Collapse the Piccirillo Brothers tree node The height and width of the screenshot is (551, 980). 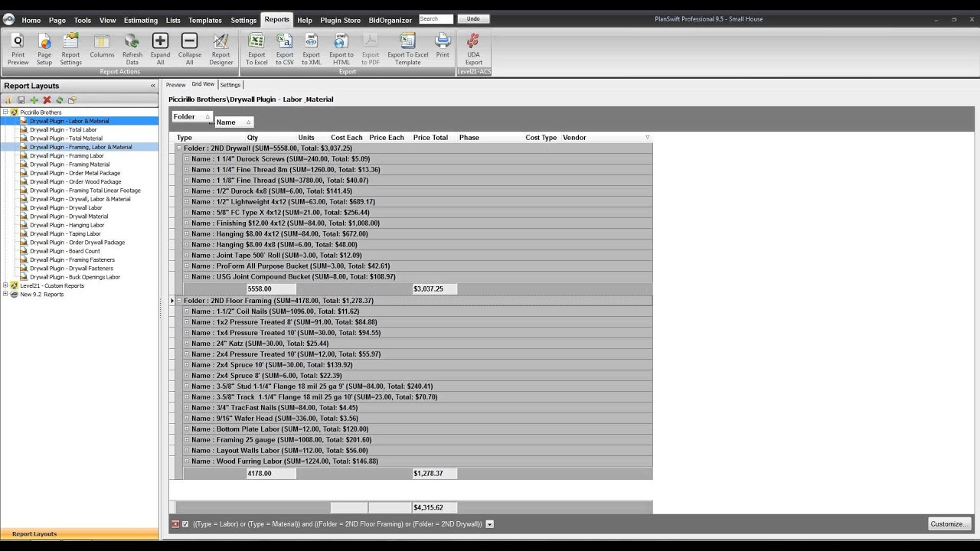(5, 112)
